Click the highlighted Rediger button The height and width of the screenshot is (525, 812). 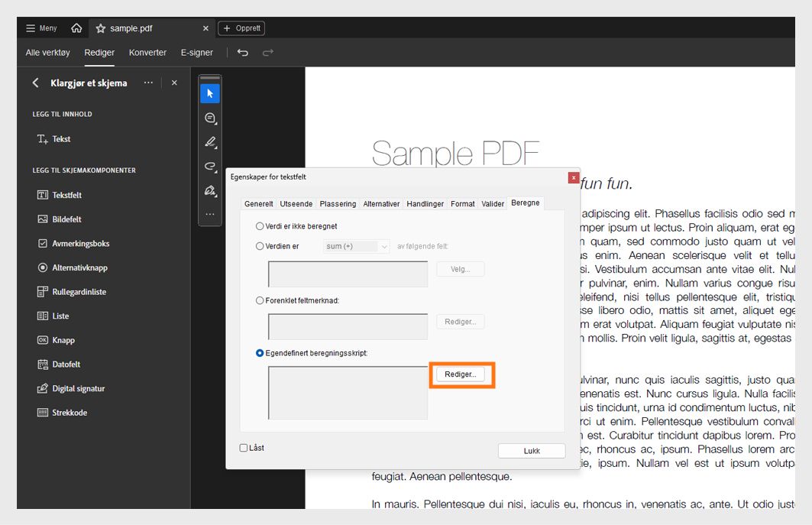tap(460, 374)
